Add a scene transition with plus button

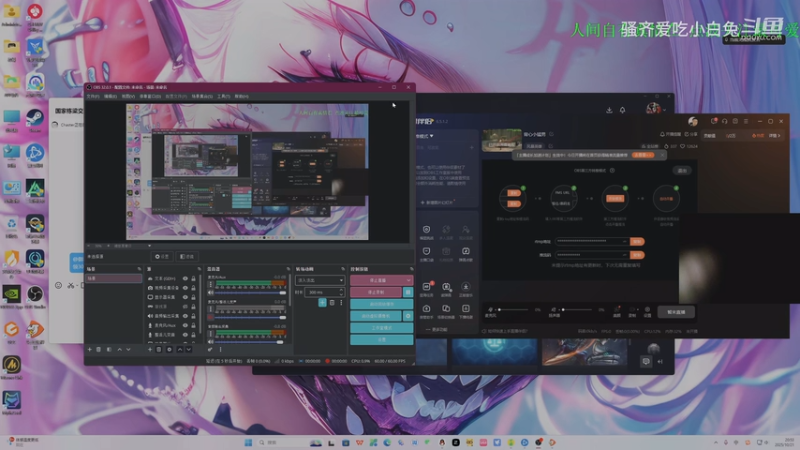point(322,303)
